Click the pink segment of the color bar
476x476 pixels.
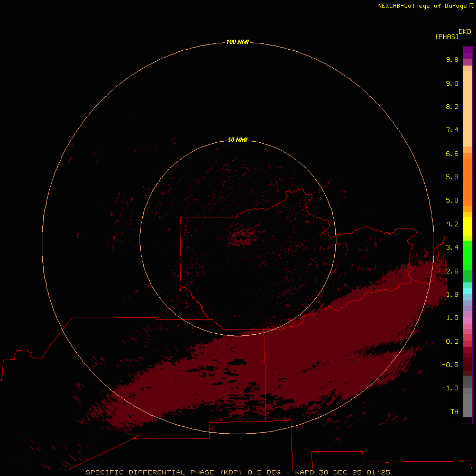tap(467, 321)
